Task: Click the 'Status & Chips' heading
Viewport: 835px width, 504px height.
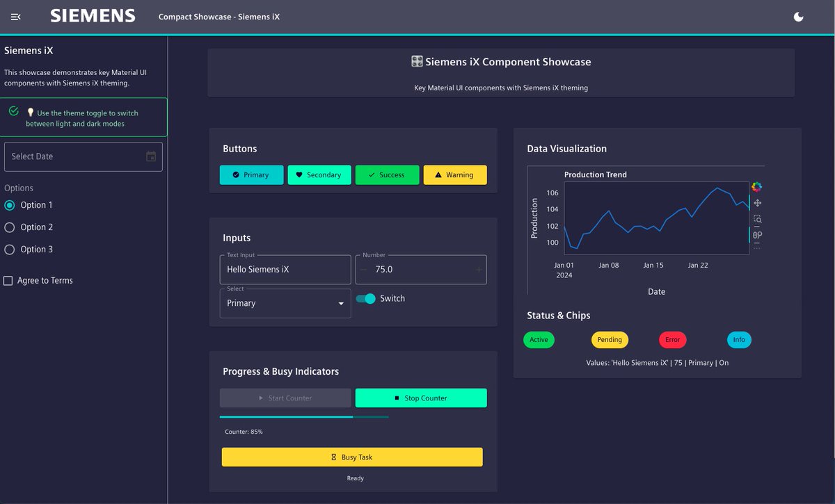Action: pos(559,316)
